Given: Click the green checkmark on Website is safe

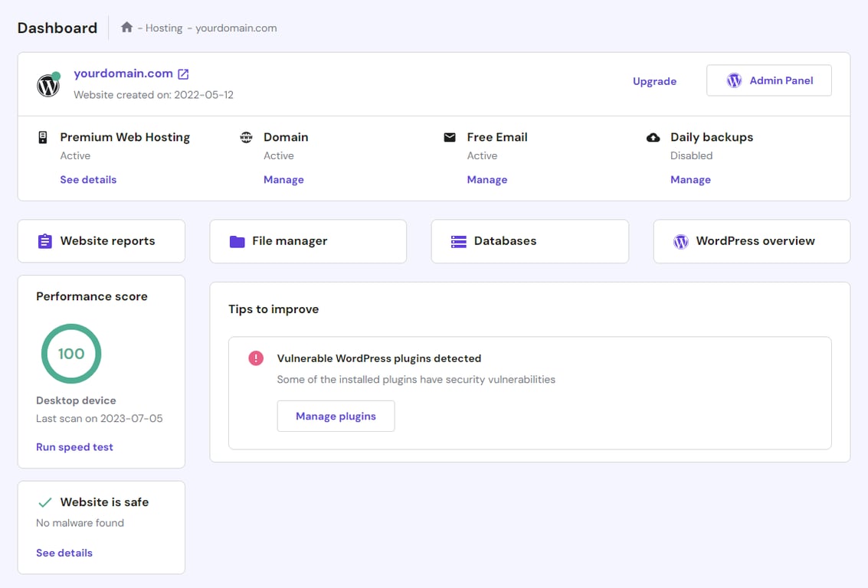Looking at the screenshot, I should [x=45, y=501].
